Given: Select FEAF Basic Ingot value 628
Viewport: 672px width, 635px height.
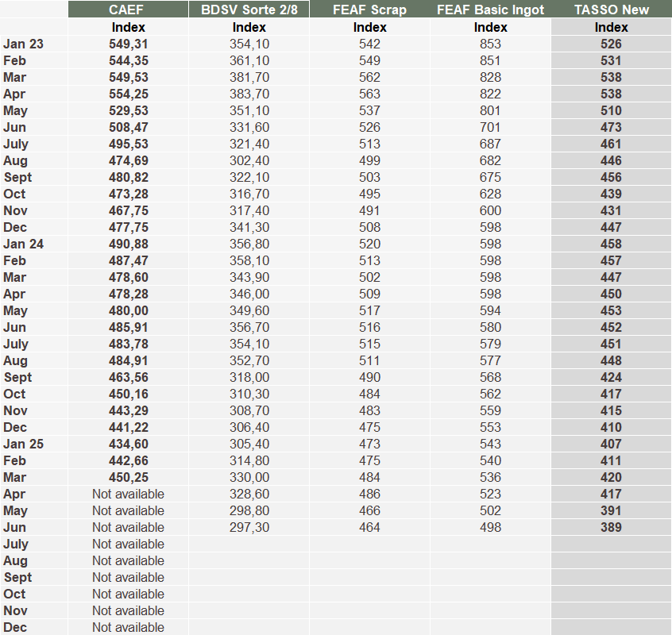Looking at the screenshot, I should coord(490,194).
